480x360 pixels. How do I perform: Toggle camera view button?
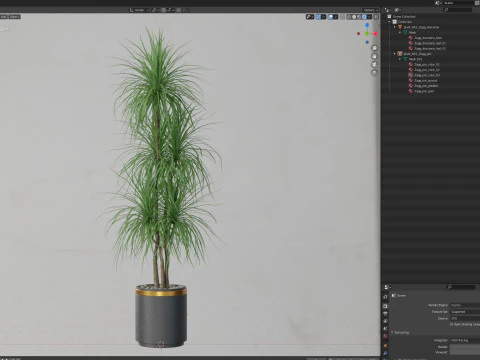(x=374, y=64)
